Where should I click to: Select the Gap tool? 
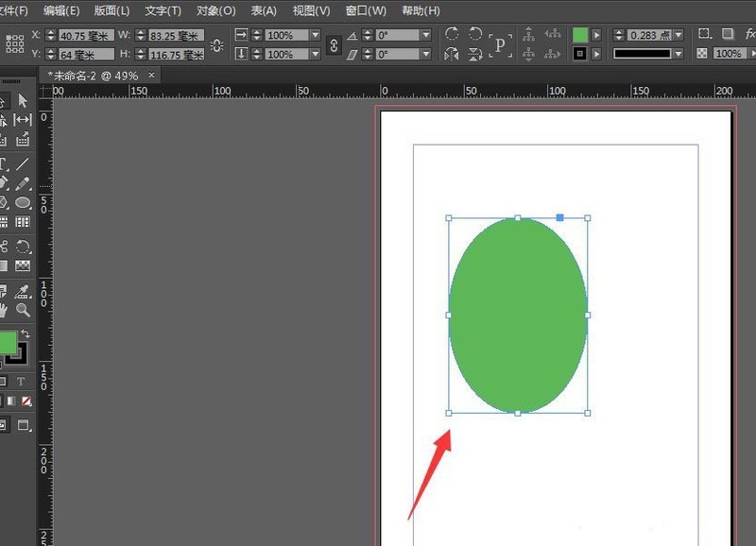coord(24,120)
